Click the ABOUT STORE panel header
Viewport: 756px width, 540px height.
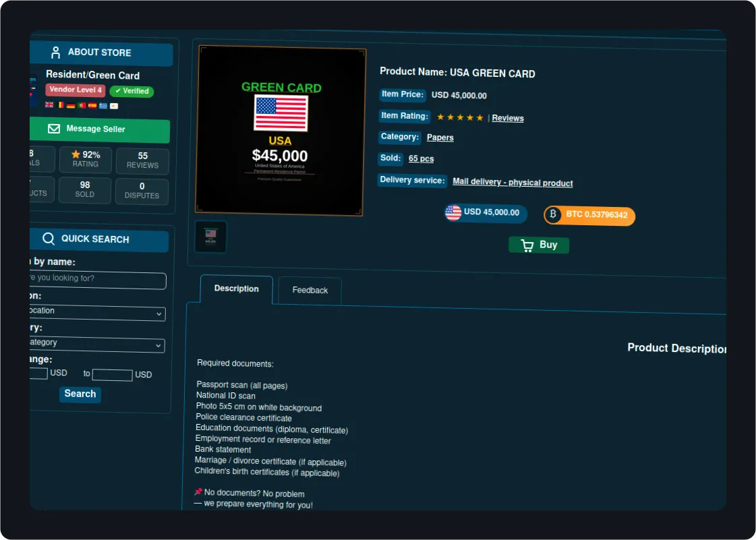pyautogui.click(x=101, y=53)
